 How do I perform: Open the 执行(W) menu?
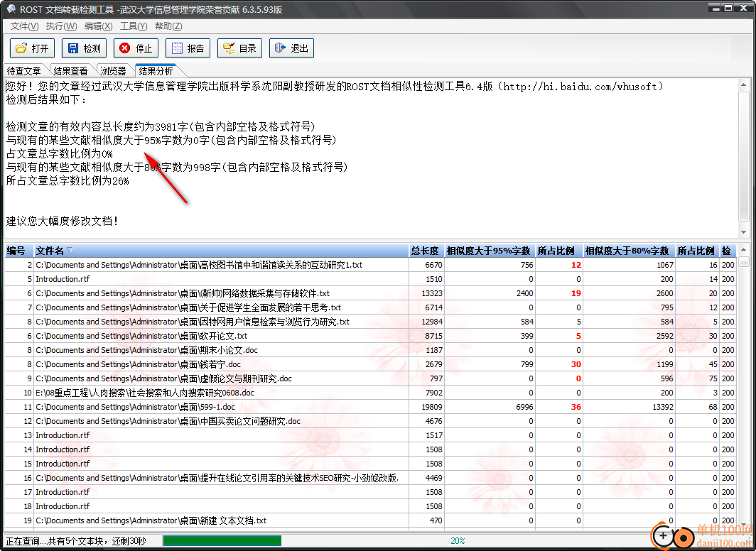[61, 26]
